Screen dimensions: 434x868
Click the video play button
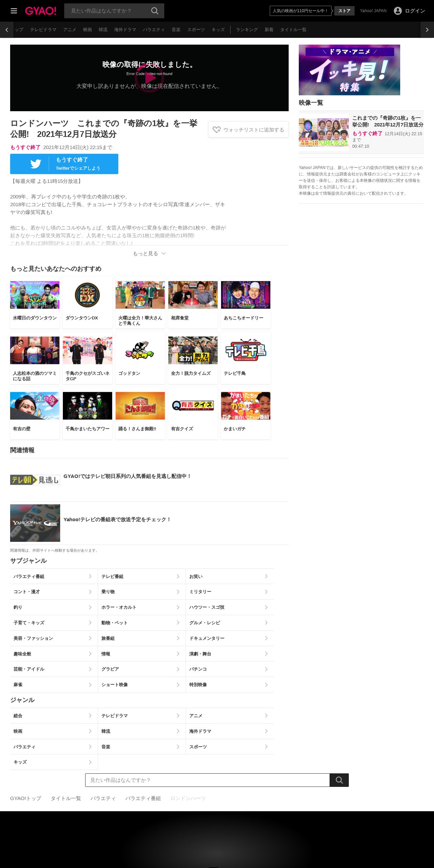point(149,78)
